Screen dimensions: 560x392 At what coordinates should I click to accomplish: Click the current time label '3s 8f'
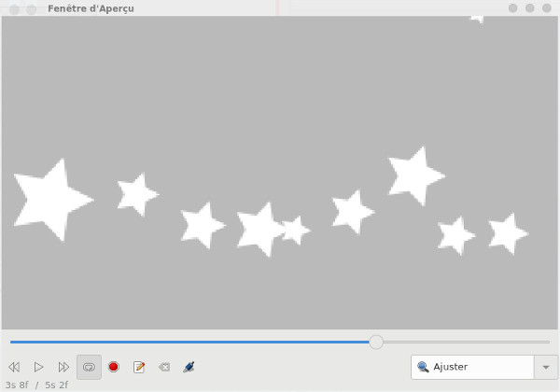pyautogui.click(x=17, y=385)
